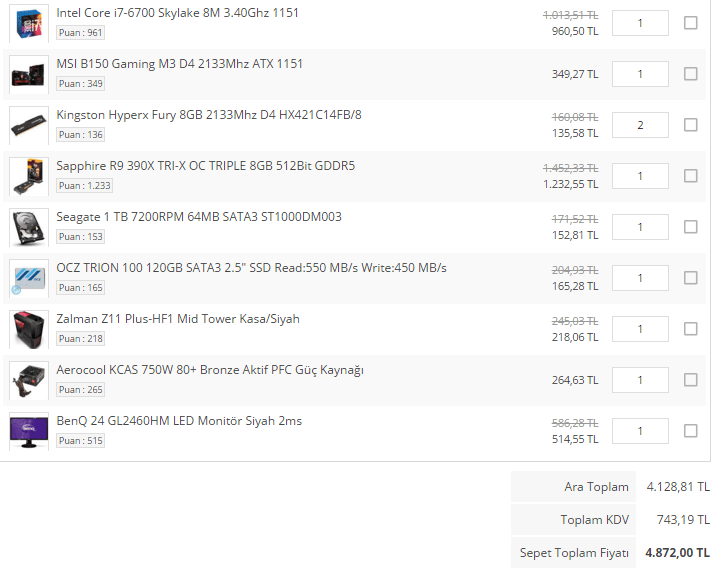Click quantity field for MSI B150 Gaming M3
Viewport: 721px width, 578px height.
pos(640,74)
